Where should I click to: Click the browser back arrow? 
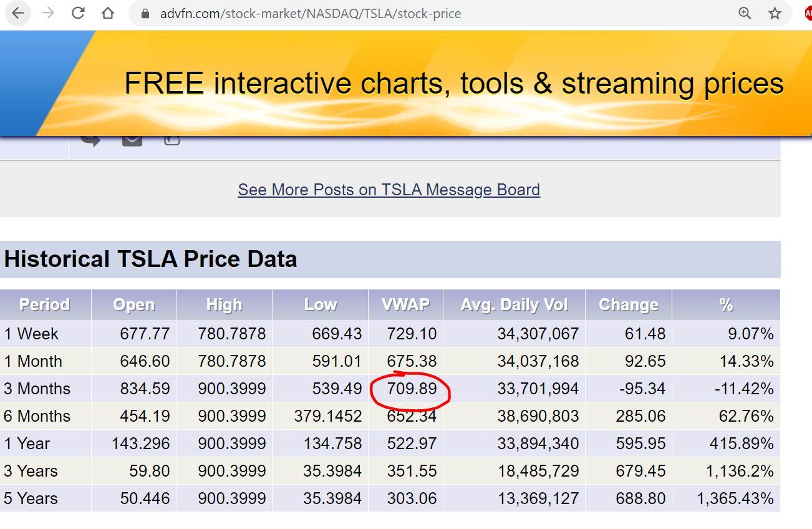tap(18, 13)
